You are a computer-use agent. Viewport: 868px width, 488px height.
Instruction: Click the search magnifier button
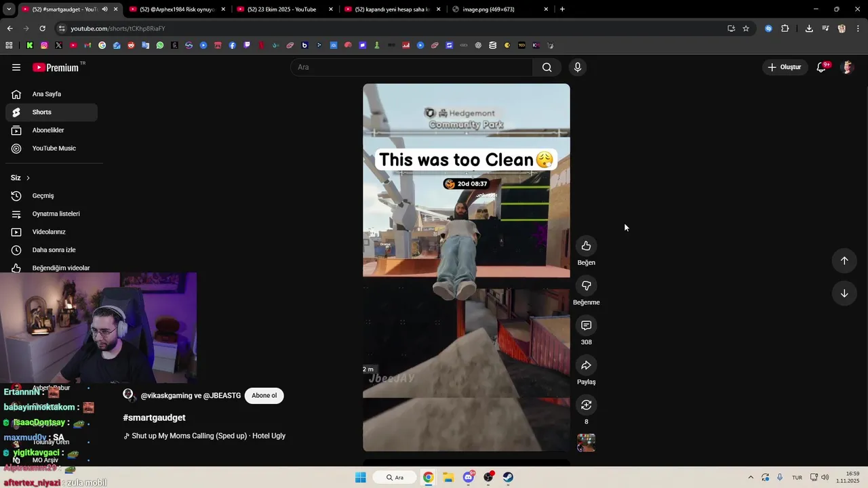pyautogui.click(x=547, y=67)
